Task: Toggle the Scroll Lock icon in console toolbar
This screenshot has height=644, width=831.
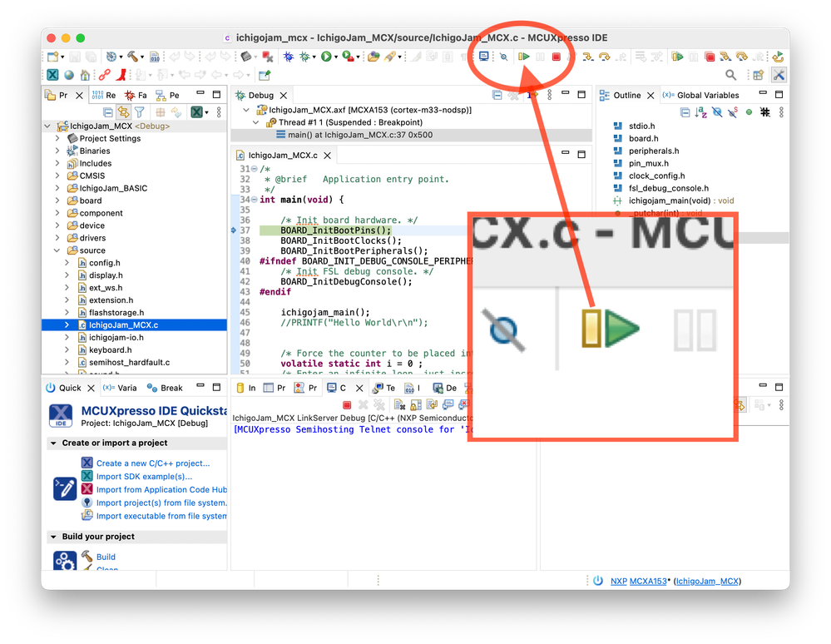Action: pyautogui.click(x=416, y=405)
